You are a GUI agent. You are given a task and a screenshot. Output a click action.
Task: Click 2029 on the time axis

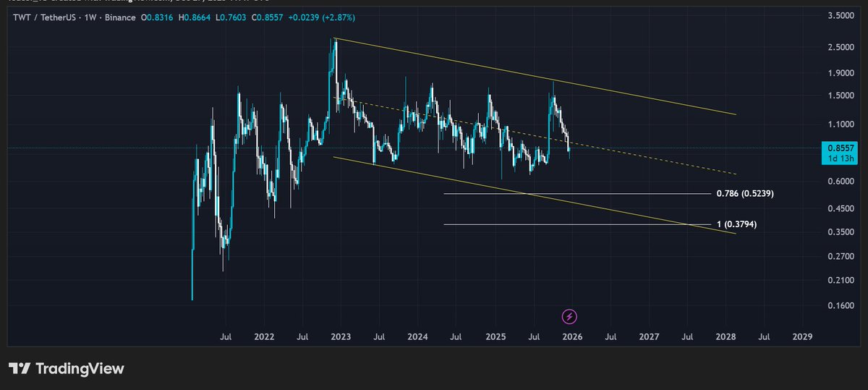click(802, 337)
